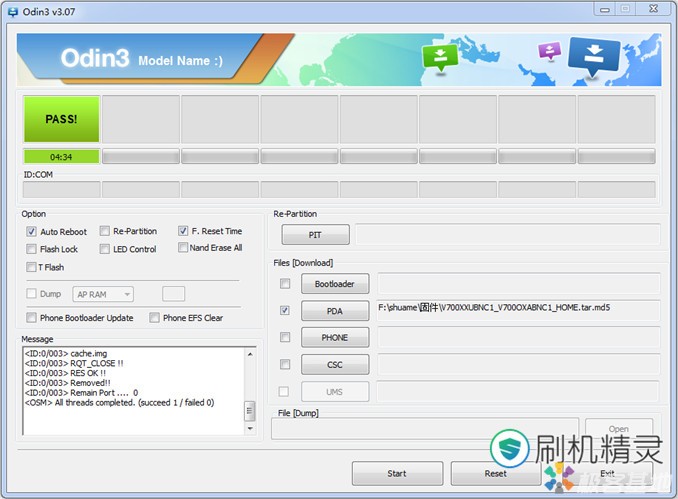This screenshot has width=678, height=499.
Task: Click the purple upload bubble icon in banner
Action: pyautogui.click(x=550, y=51)
